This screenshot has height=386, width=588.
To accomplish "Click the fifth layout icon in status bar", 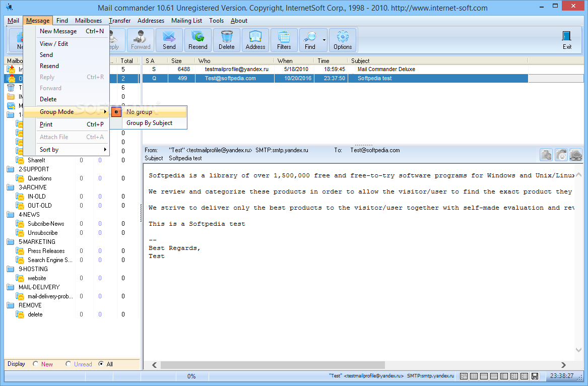I will [x=504, y=376].
